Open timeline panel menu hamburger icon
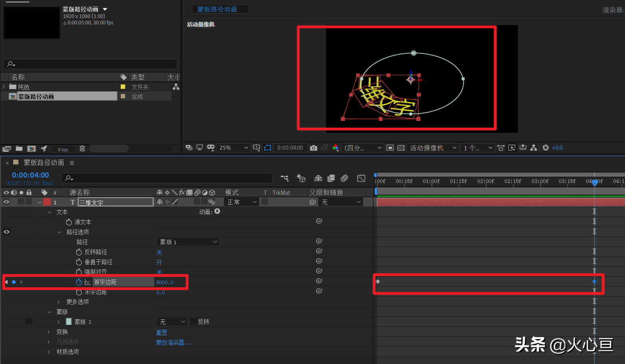 (72, 163)
